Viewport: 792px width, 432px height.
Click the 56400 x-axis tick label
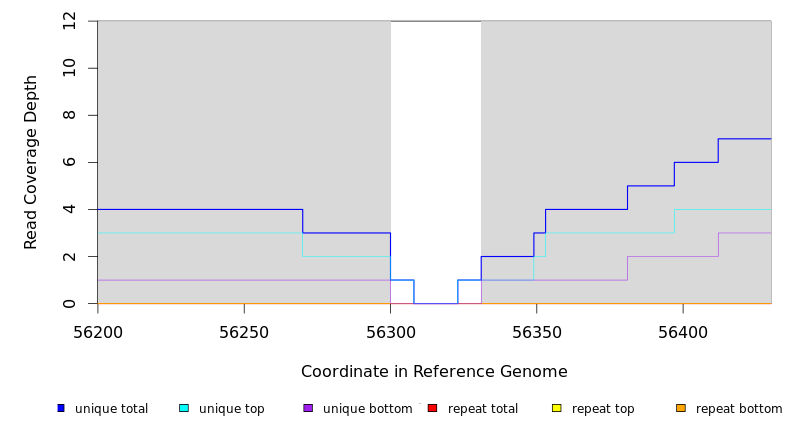tap(683, 331)
